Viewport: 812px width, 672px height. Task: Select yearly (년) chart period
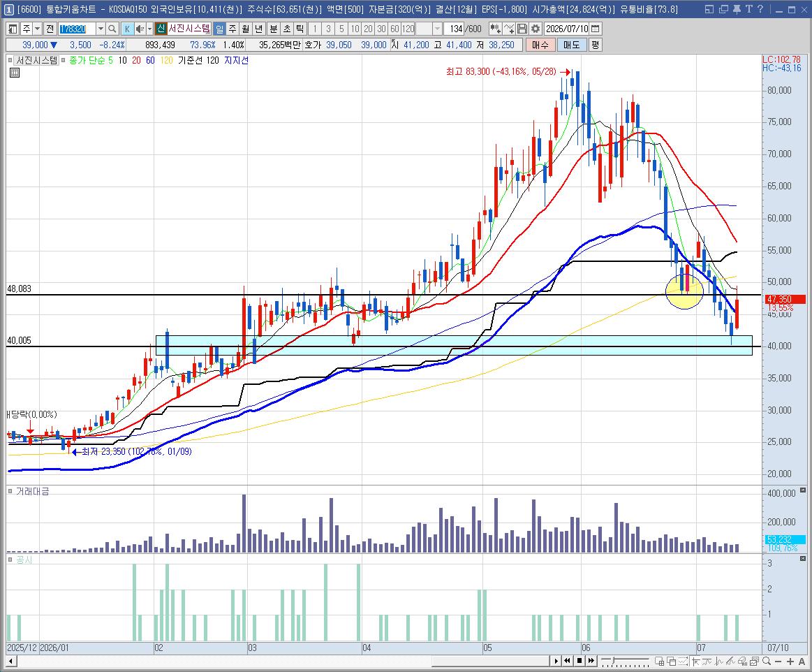click(x=259, y=29)
